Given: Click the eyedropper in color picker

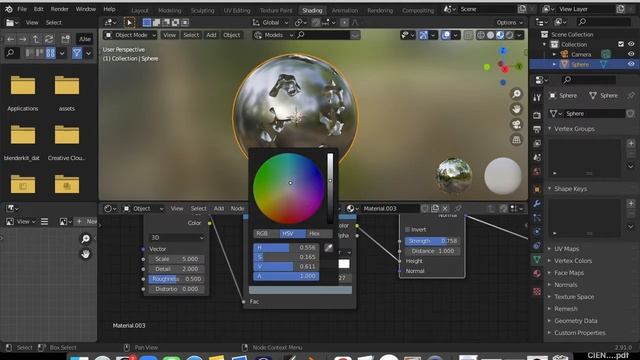Looking at the screenshot, I should pos(329,247).
